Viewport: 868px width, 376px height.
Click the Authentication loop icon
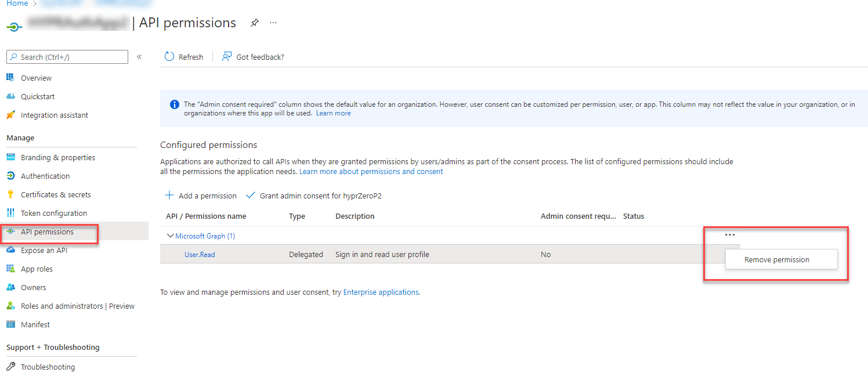click(10, 176)
